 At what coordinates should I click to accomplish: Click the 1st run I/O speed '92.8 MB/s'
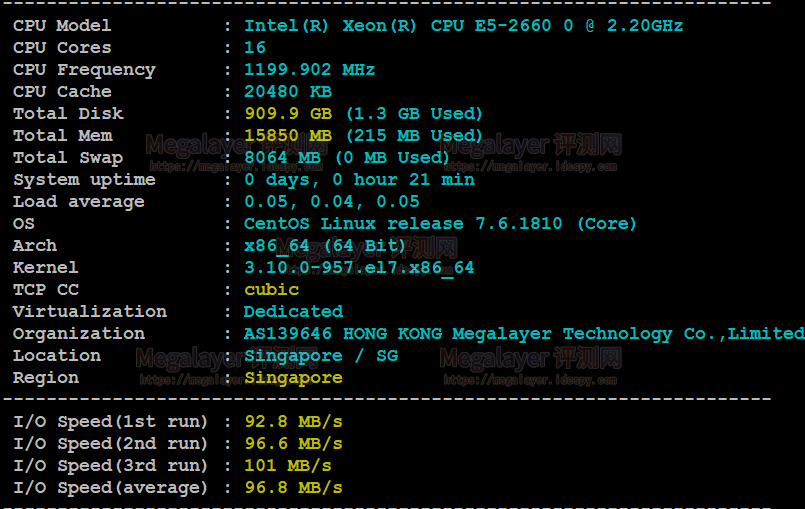[x=293, y=422]
